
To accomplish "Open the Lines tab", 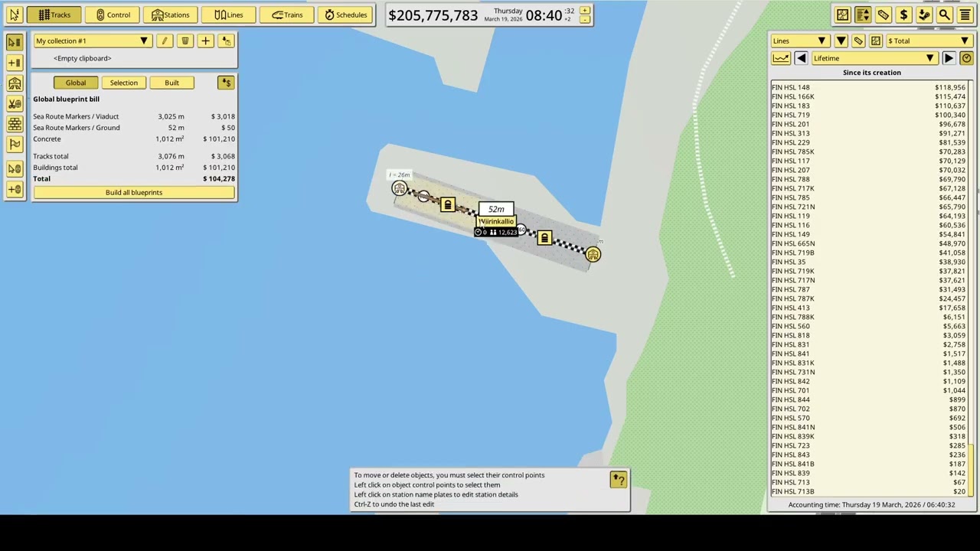I will pyautogui.click(x=228, y=15).
